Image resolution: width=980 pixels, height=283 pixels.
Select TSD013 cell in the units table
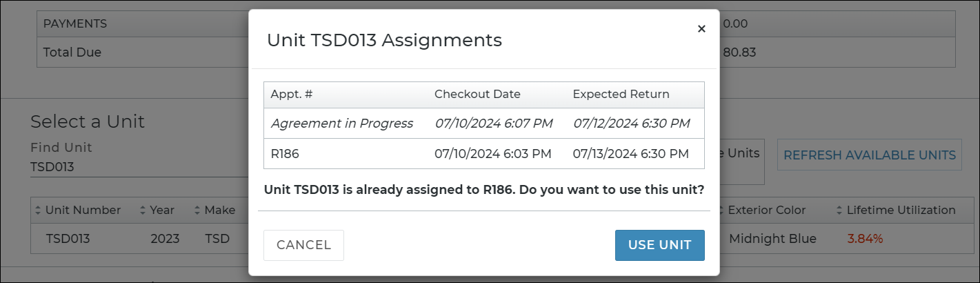click(x=68, y=239)
